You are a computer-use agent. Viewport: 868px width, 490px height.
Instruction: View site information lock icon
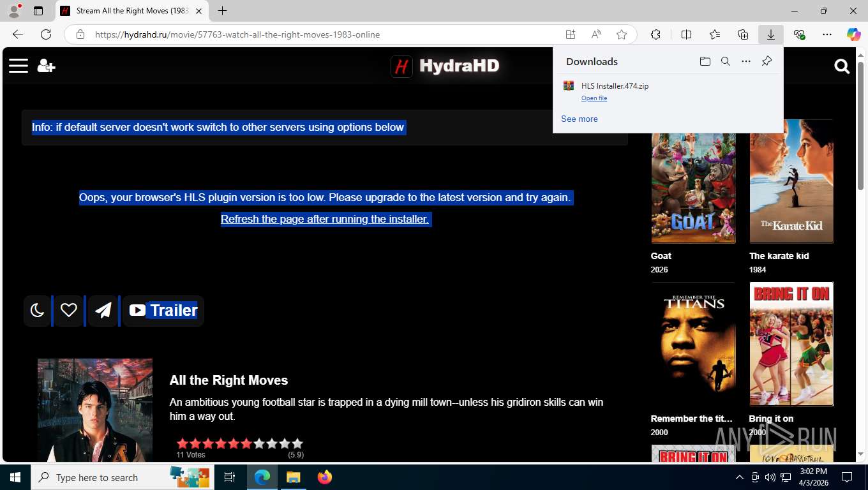80,34
